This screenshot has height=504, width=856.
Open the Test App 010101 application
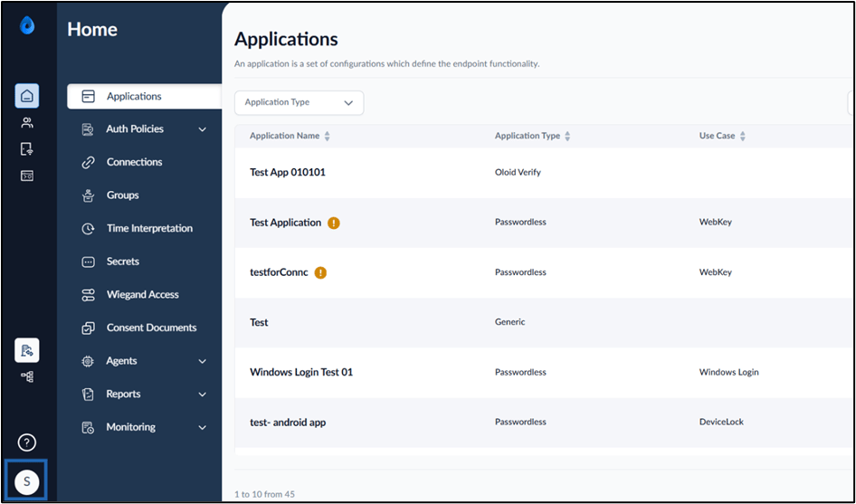pyautogui.click(x=288, y=173)
